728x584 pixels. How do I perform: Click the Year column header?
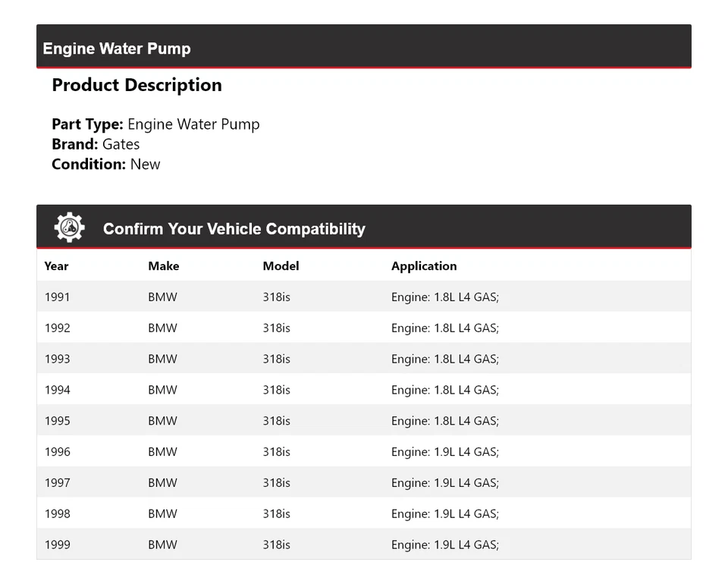click(x=56, y=266)
